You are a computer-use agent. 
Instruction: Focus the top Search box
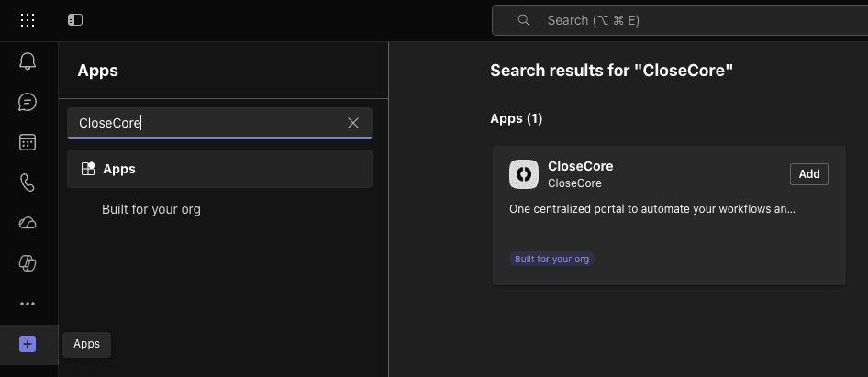click(680, 20)
